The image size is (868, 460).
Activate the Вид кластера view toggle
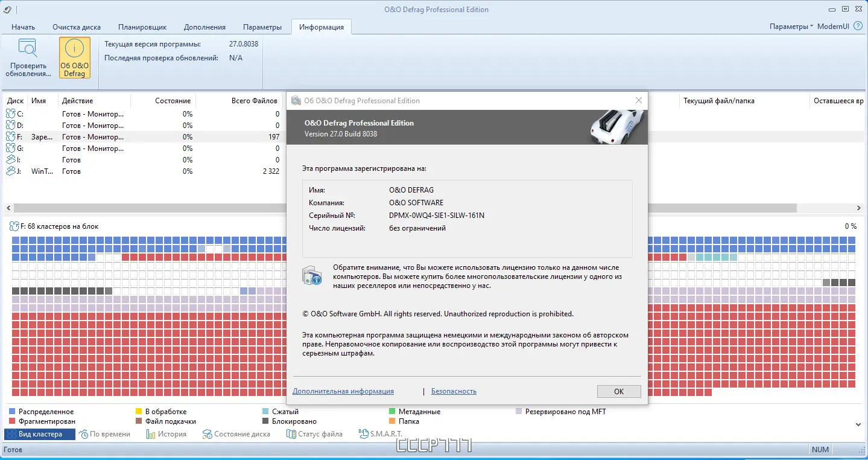pyautogui.click(x=39, y=433)
